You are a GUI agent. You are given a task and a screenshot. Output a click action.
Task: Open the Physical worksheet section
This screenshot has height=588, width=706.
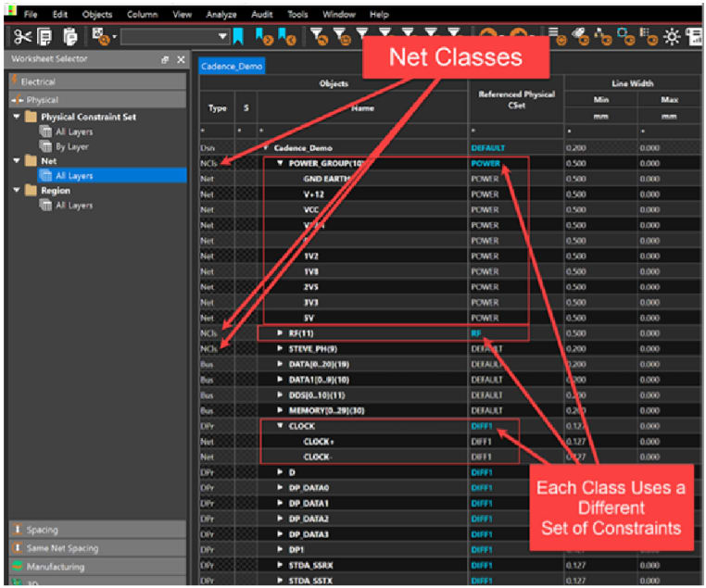pyautogui.click(x=97, y=99)
